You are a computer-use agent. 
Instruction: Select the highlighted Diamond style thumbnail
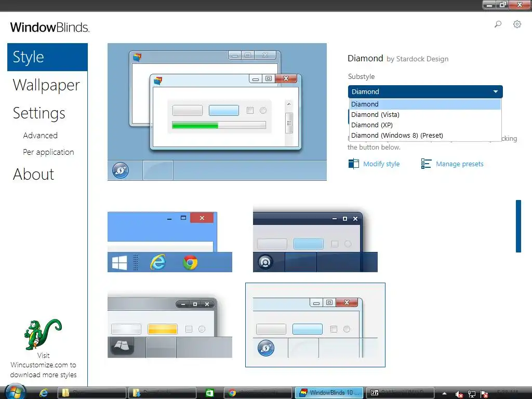315,325
